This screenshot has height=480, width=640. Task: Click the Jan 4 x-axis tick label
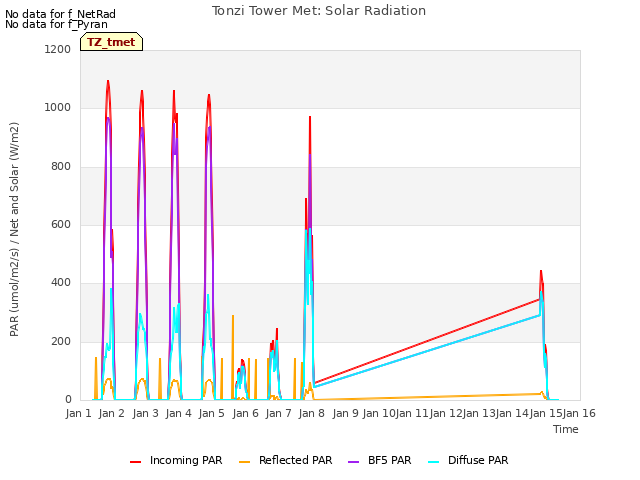(178, 413)
